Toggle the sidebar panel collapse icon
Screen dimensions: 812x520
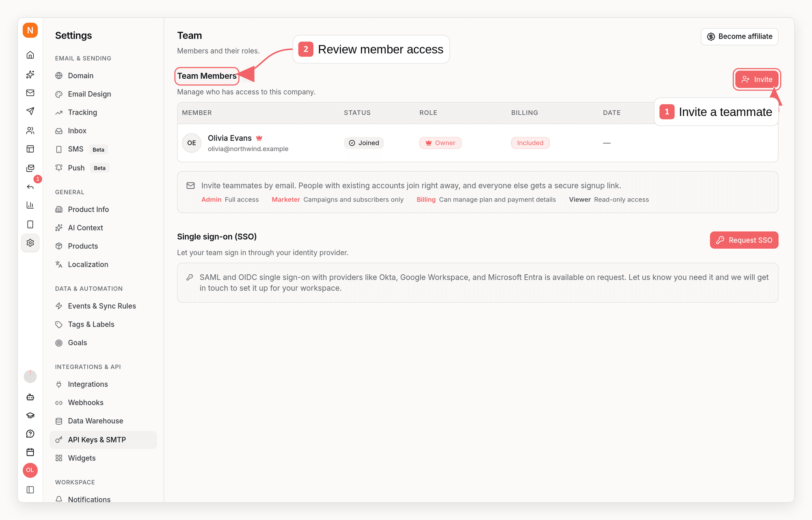tap(30, 490)
